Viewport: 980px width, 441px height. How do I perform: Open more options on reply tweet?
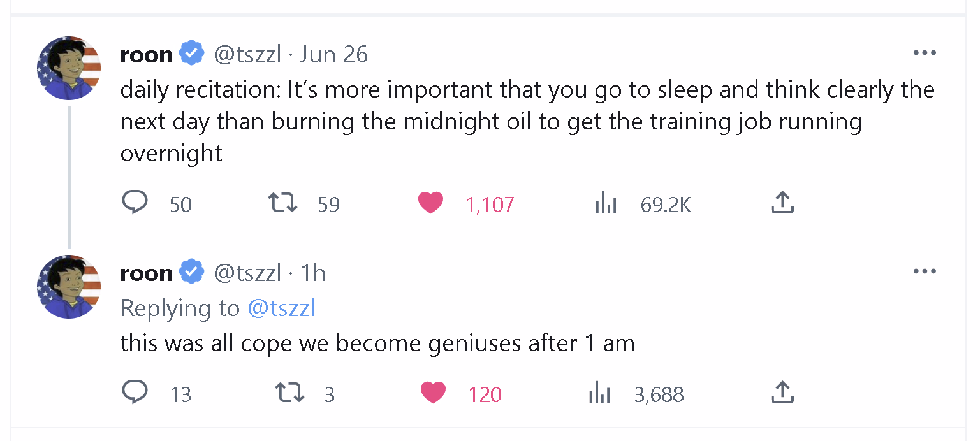[925, 271]
